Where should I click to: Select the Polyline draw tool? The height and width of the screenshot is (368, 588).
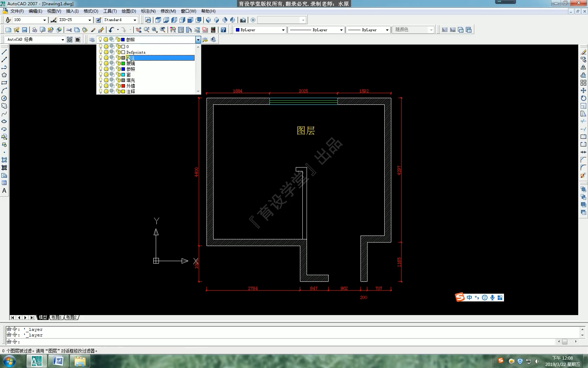tap(4, 67)
